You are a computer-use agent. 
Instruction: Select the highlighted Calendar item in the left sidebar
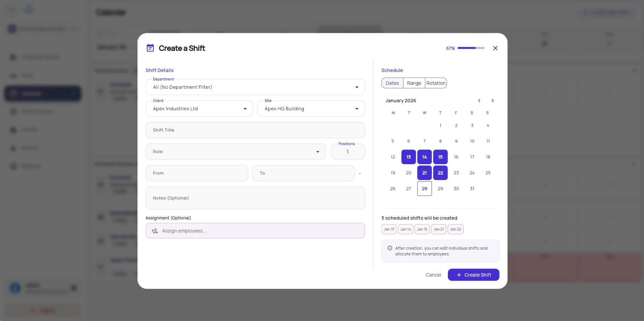(x=42, y=93)
